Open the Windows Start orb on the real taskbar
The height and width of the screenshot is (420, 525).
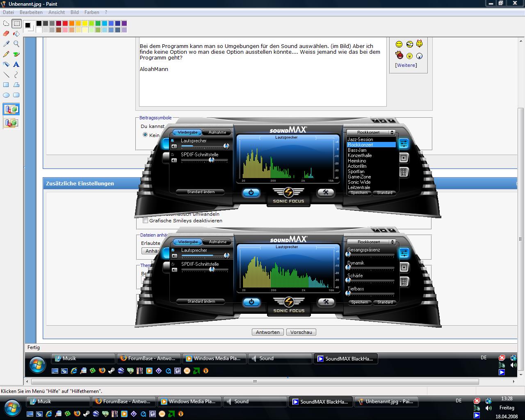(x=11, y=408)
